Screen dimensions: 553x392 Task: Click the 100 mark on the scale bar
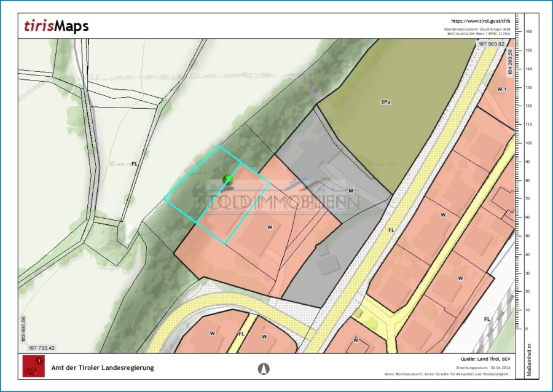(x=528, y=143)
